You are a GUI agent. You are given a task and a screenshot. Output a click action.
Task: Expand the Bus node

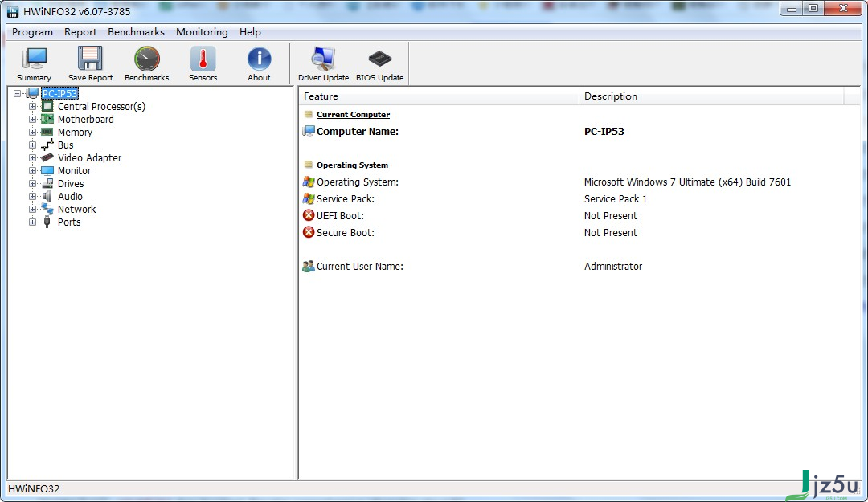(x=32, y=145)
